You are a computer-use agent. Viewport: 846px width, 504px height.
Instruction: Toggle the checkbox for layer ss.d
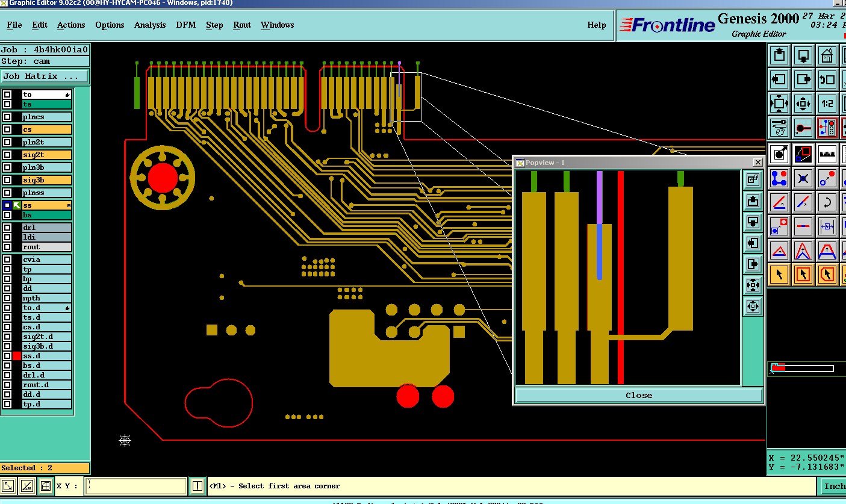tap(7, 356)
